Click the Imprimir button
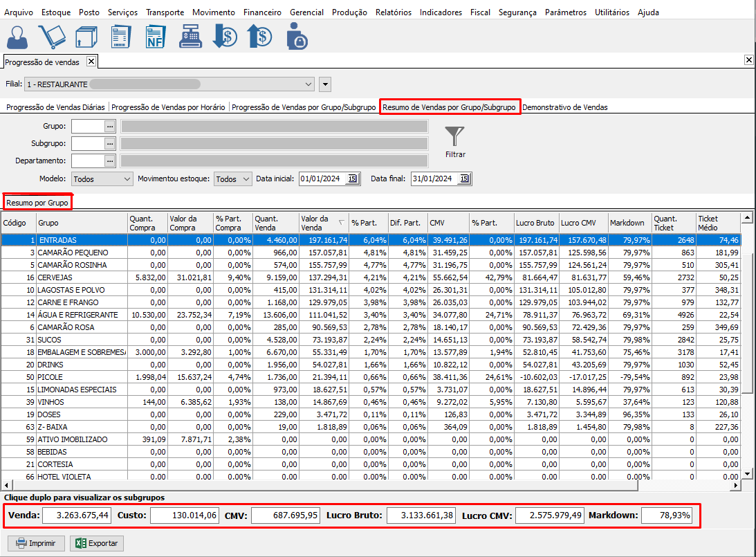The width and height of the screenshot is (756, 557). pyautogui.click(x=36, y=543)
